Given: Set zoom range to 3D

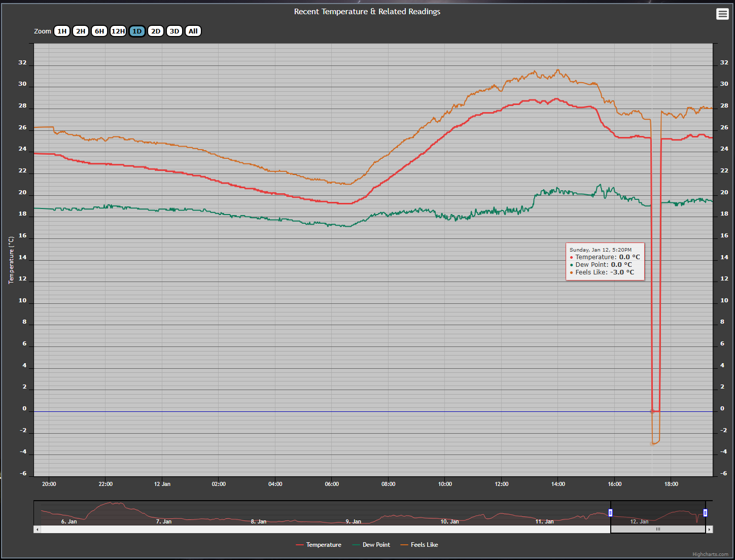Looking at the screenshot, I should (x=174, y=31).
